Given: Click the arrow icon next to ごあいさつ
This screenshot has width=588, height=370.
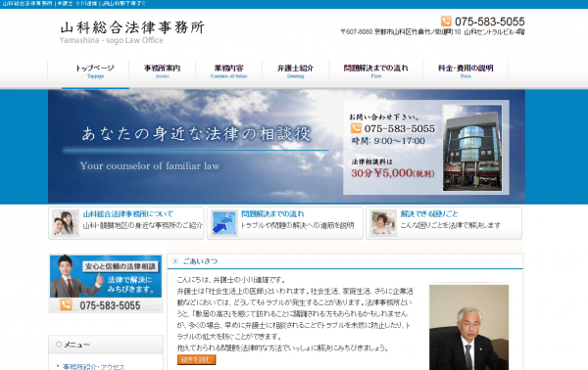Looking at the screenshot, I should [175, 261].
